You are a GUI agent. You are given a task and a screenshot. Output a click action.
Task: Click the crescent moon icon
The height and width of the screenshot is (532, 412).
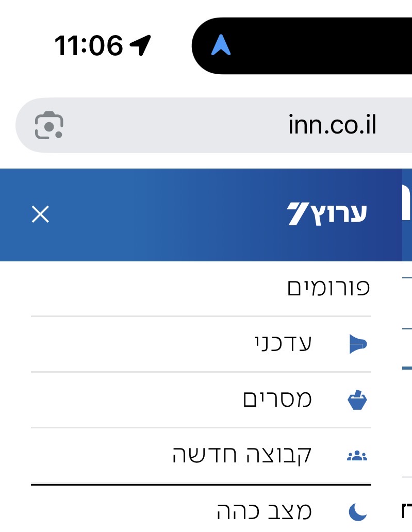pos(357,511)
